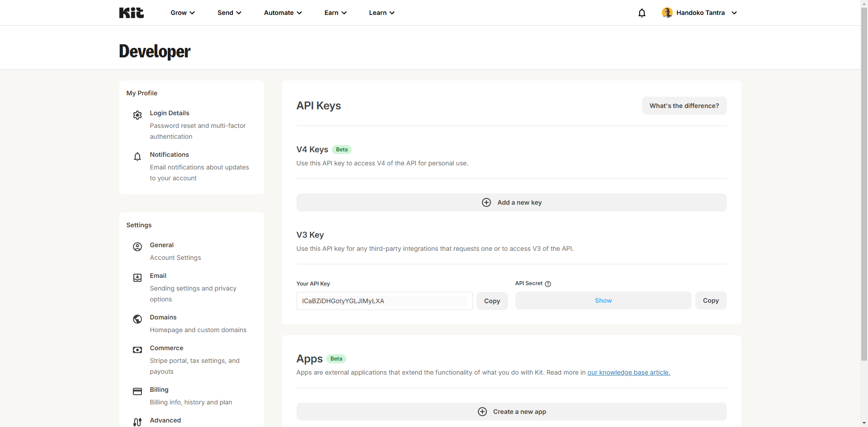Show the hidden API Secret

click(x=603, y=300)
